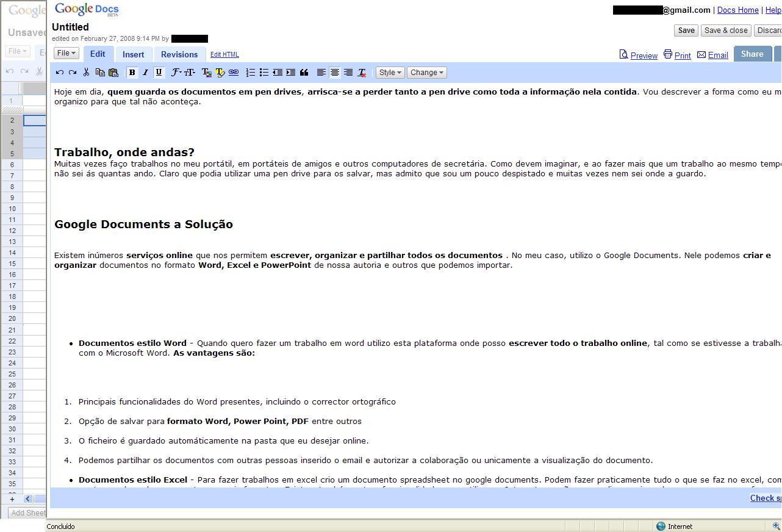Screen dimensions: 782x532
Task: Increase the paragraph indent
Action: point(290,73)
